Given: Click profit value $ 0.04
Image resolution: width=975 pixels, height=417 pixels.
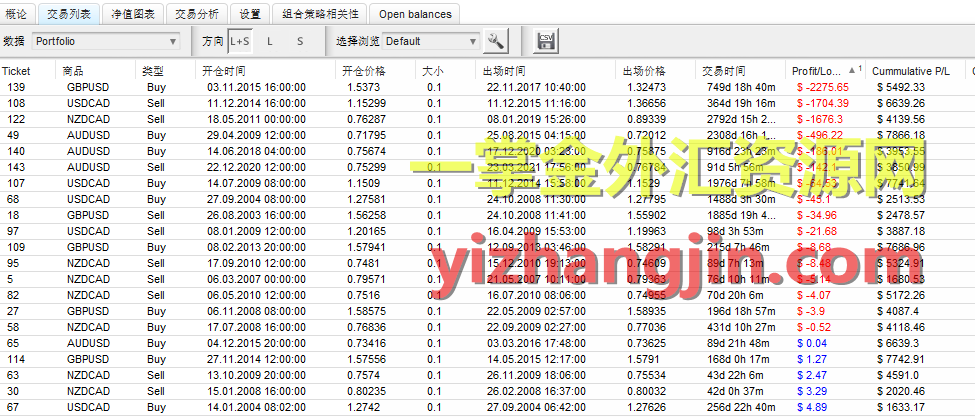Looking at the screenshot, I should pos(811,343).
